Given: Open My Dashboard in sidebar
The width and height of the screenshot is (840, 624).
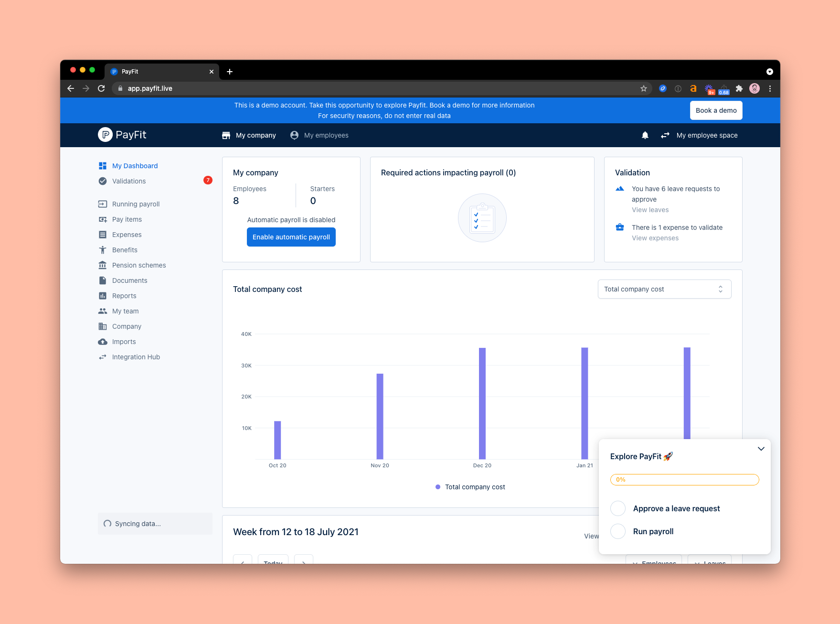Looking at the screenshot, I should coord(135,166).
